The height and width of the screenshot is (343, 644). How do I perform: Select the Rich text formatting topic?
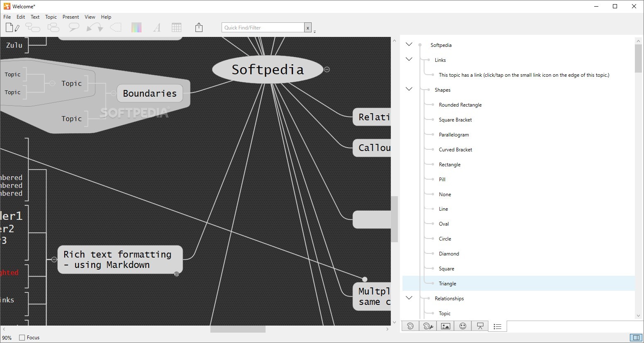[x=120, y=260]
